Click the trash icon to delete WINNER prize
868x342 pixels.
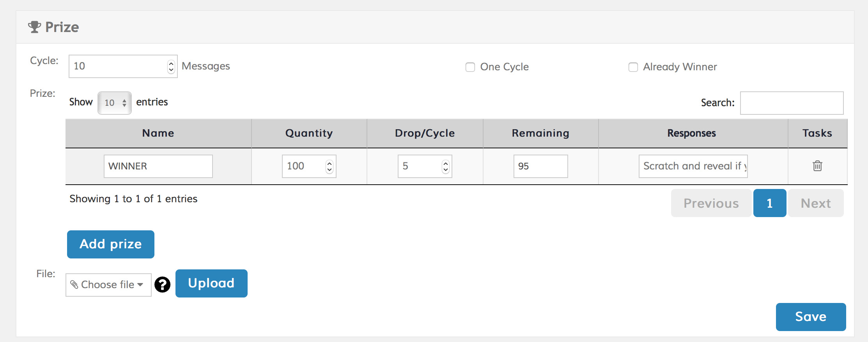[x=817, y=166]
